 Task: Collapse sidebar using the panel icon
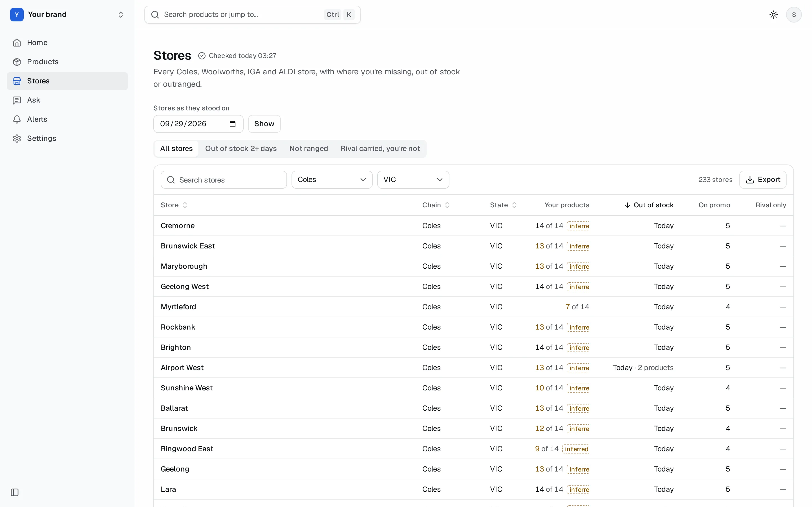pos(15,492)
